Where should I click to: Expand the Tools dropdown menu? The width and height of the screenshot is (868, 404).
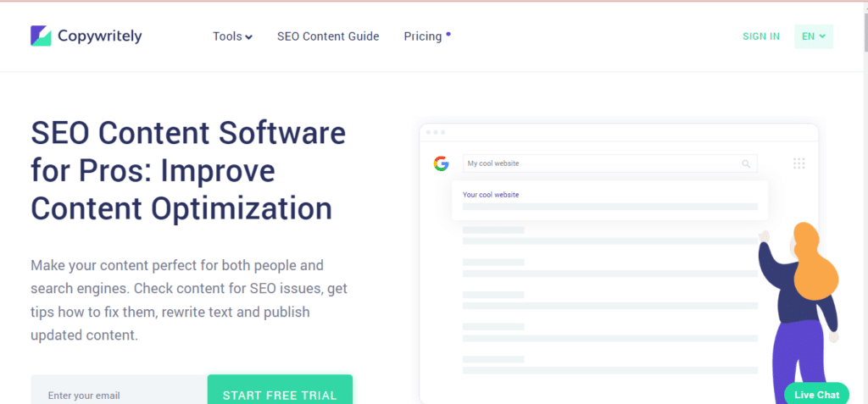(x=232, y=36)
